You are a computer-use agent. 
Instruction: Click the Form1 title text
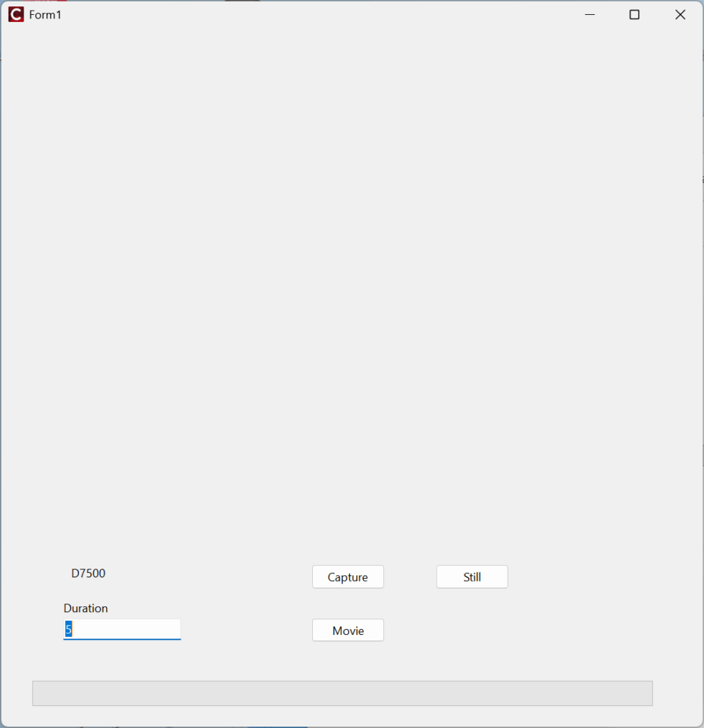pyautogui.click(x=45, y=15)
